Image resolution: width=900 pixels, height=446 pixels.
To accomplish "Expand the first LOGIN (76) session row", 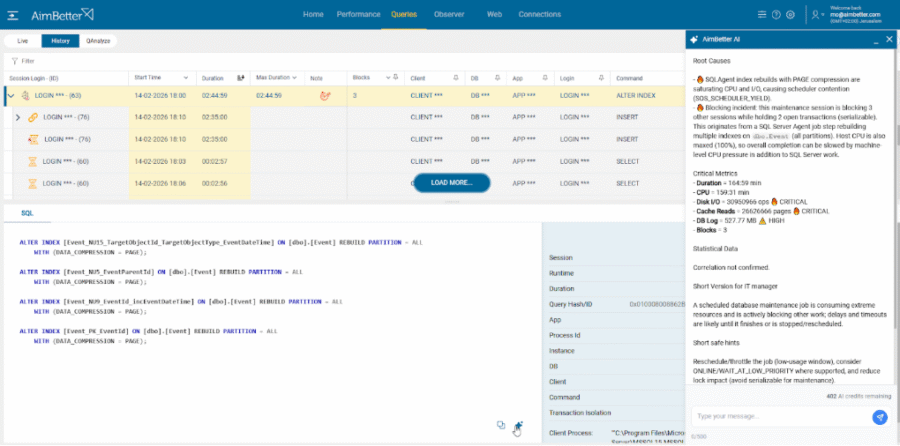I will pyautogui.click(x=17, y=118).
